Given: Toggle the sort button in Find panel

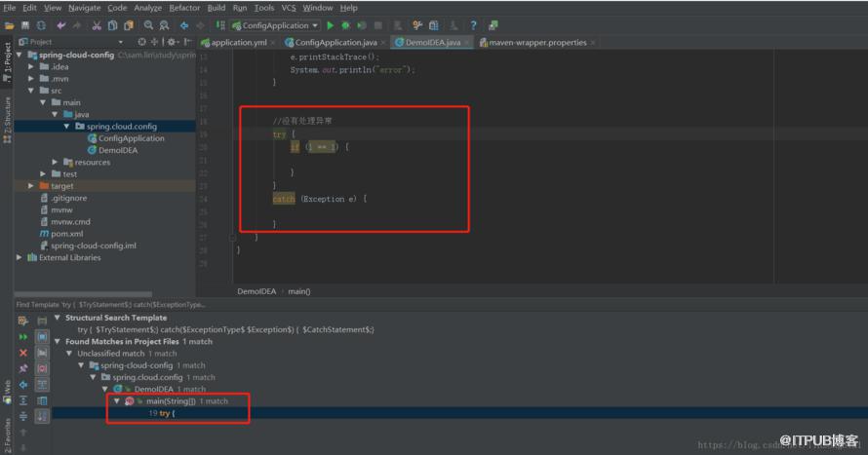Looking at the screenshot, I should (x=42, y=416).
